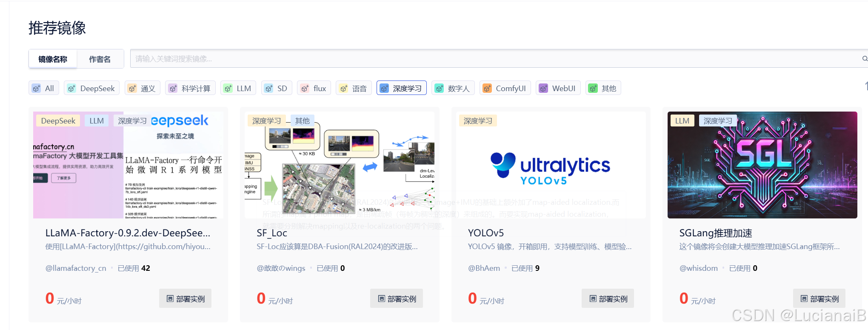
Task: Open the YOLOv5 image title
Action: click(486, 233)
